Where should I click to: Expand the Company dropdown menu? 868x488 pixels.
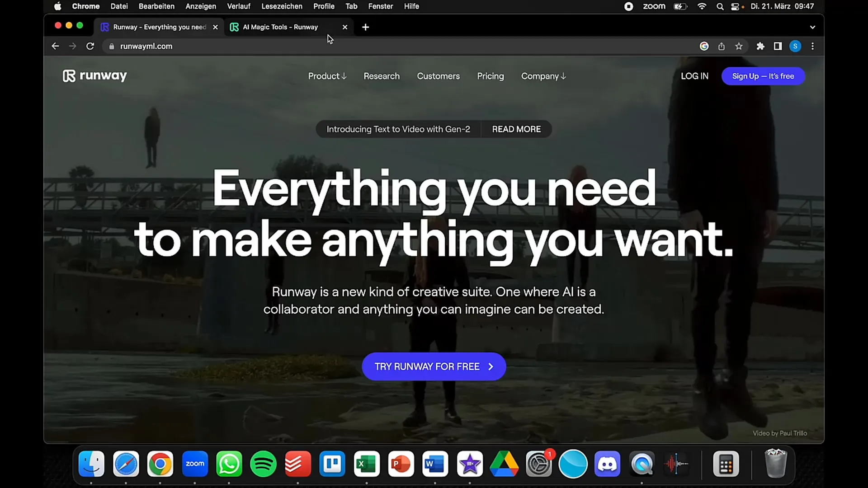[542, 76]
